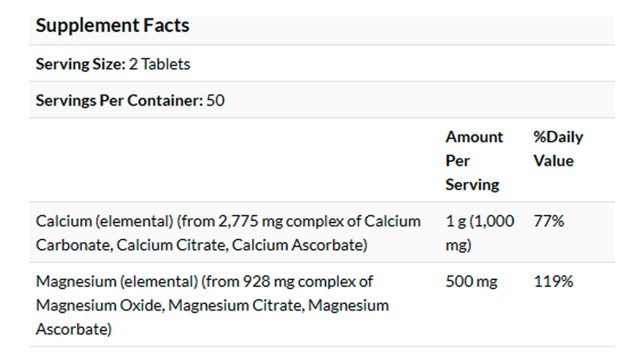Select the "2 Tablets" serving value
Viewport: 644px width, 364px height.
160,64
